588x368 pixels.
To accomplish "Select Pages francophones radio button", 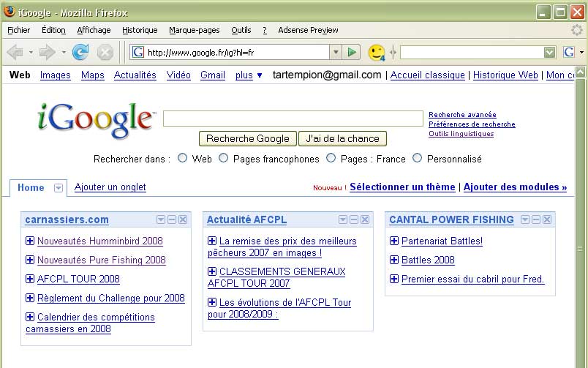I will point(224,158).
